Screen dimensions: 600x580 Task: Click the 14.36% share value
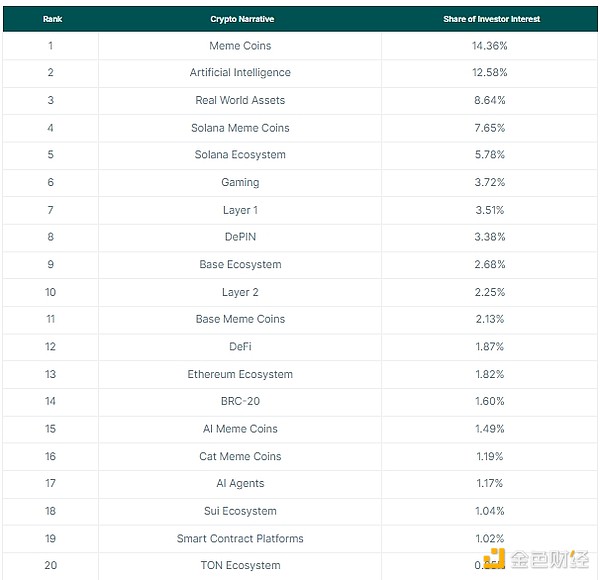(489, 46)
